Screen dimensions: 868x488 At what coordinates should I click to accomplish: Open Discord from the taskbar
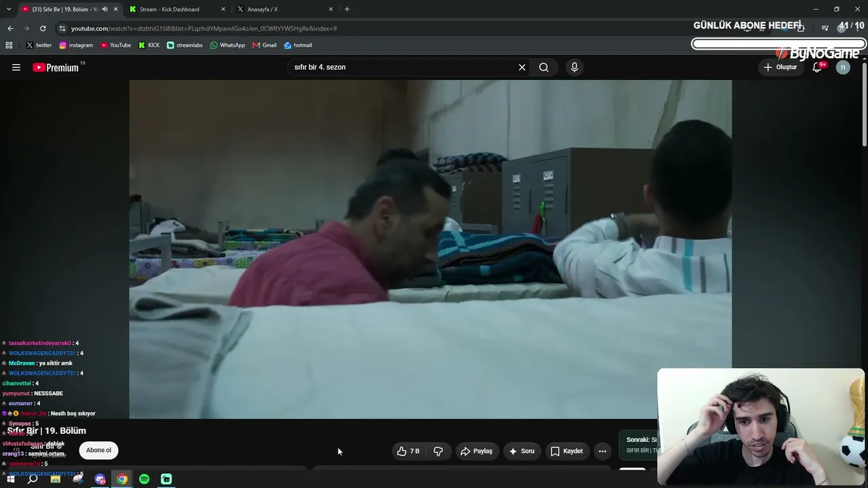click(100, 479)
